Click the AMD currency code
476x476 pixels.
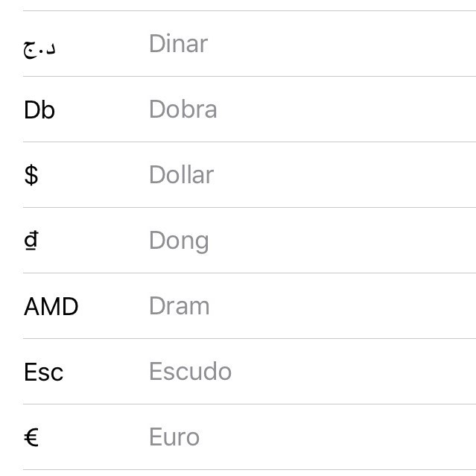point(51,306)
